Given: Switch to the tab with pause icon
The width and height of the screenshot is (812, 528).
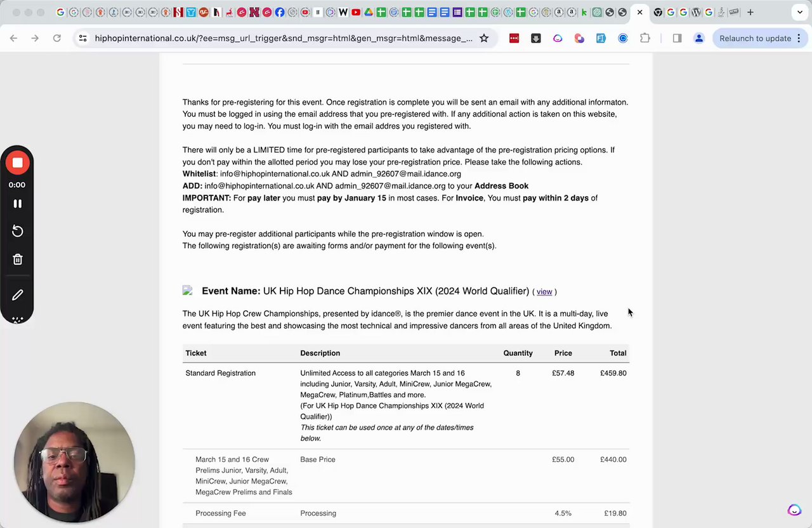Looking at the screenshot, I should click(318, 12).
